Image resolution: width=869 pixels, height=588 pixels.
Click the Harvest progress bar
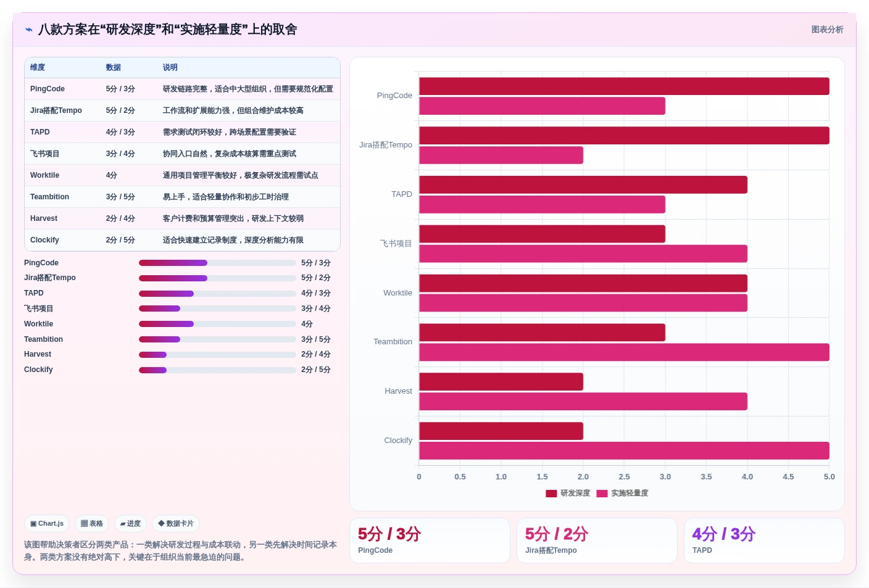tap(217, 355)
